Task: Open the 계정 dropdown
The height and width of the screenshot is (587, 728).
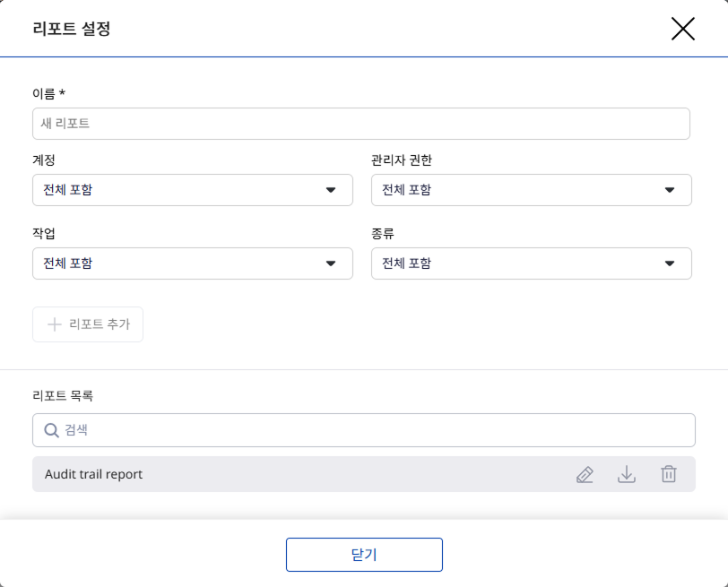Action: tap(179, 190)
